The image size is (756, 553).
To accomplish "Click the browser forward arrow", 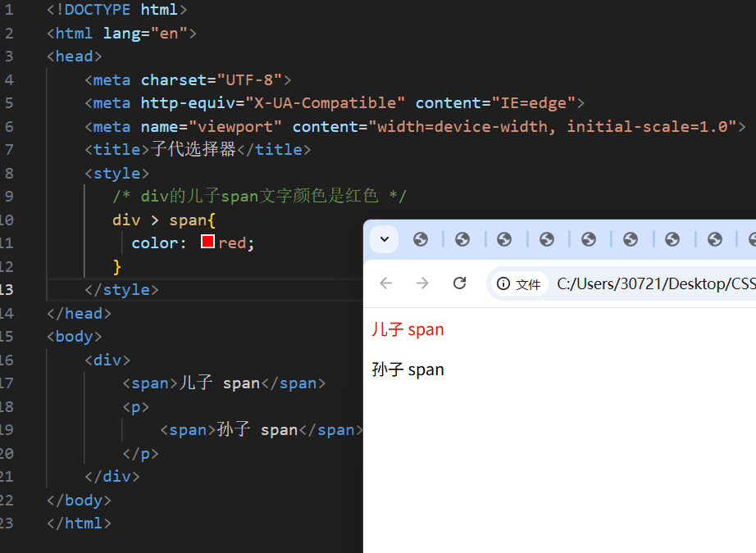I will point(422,283).
